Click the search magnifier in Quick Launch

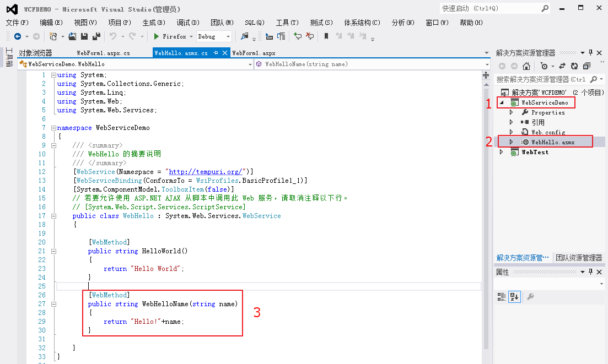(x=545, y=8)
